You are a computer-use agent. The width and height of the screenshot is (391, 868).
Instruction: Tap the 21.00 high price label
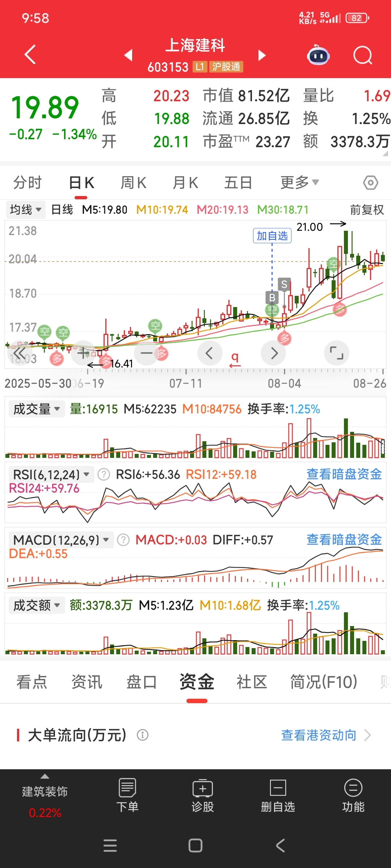(310, 227)
